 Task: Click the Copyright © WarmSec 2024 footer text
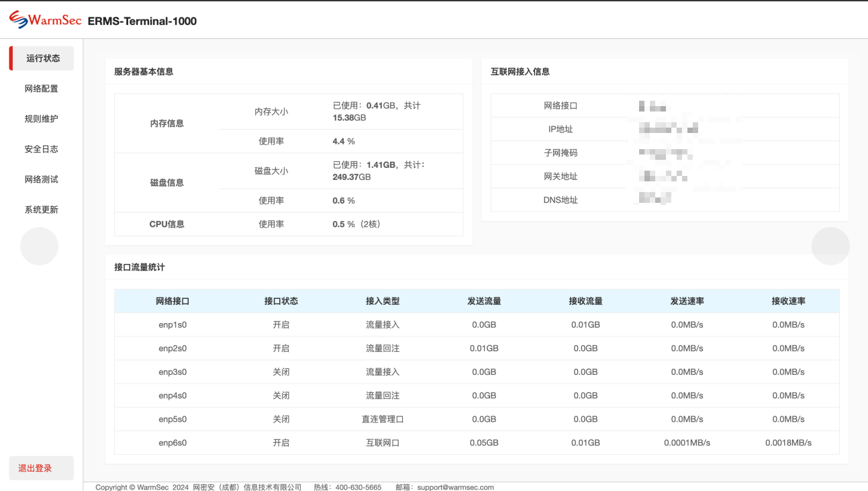click(142, 487)
